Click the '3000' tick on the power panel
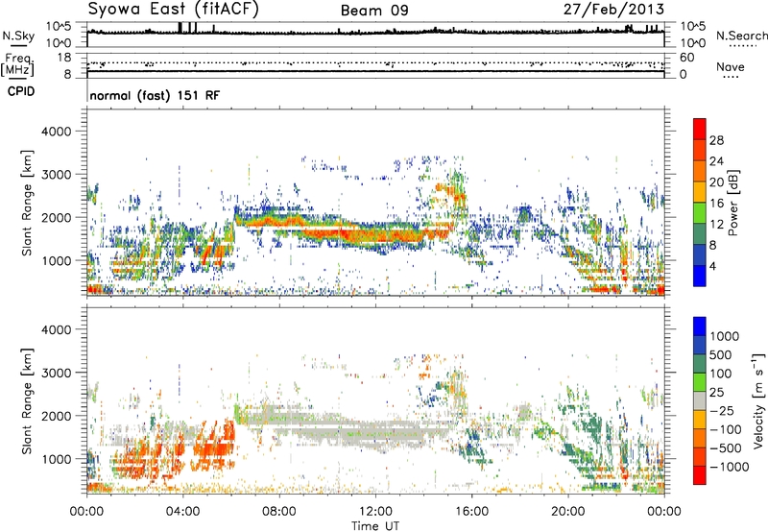The height and width of the screenshot is (532, 768). (56, 175)
